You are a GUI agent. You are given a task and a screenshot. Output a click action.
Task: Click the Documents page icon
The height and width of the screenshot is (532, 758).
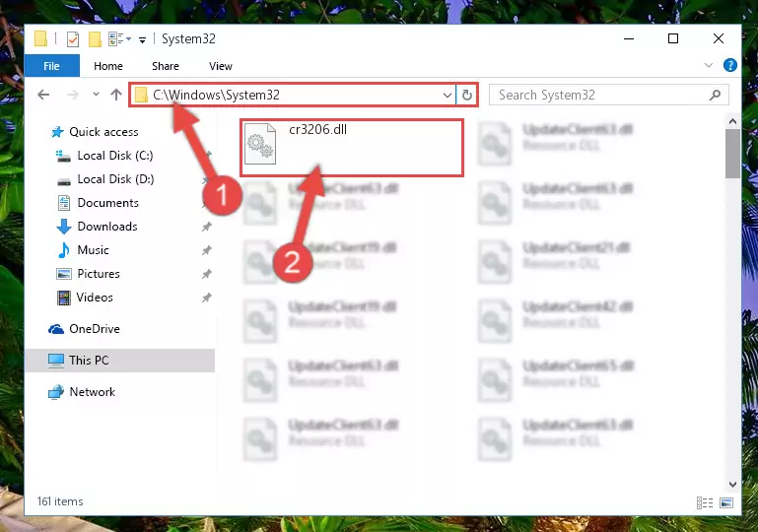64,203
